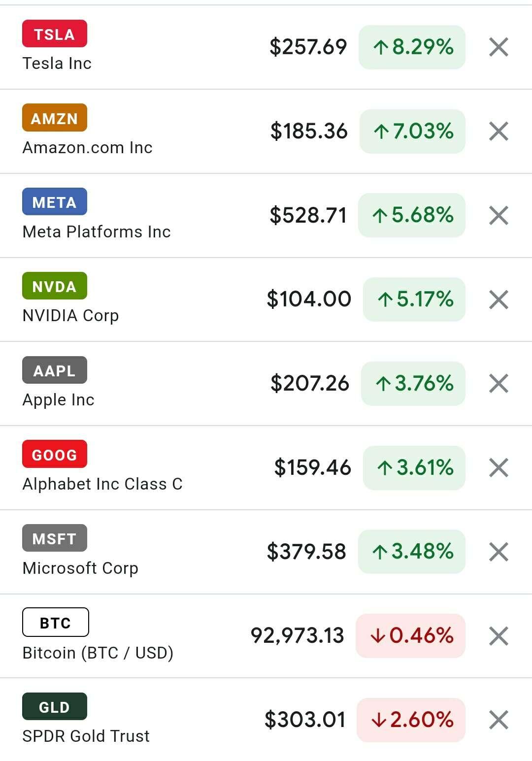Remove Meta Platforms Inc with X icon
Screen dimensions: 532x761
click(499, 215)
